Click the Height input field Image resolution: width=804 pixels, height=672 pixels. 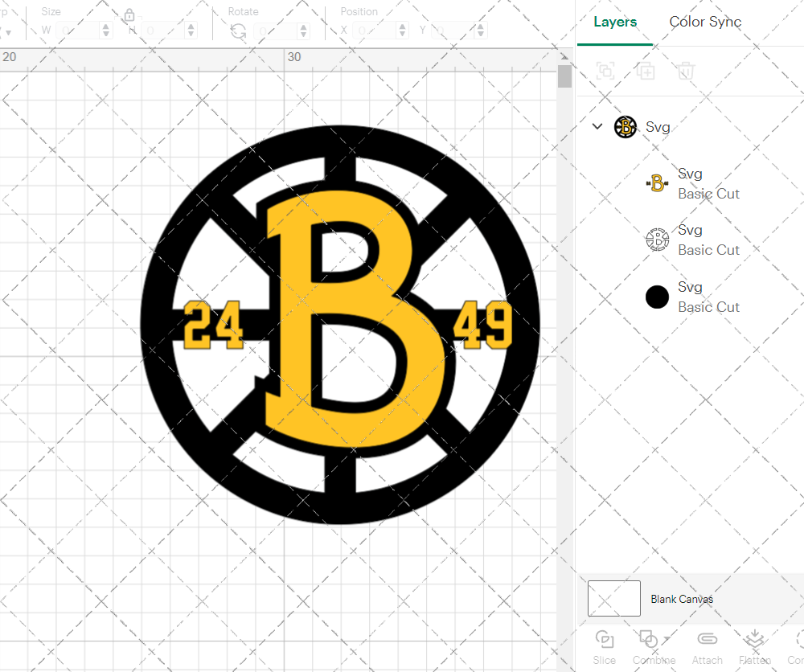click(x=163, y=31)
